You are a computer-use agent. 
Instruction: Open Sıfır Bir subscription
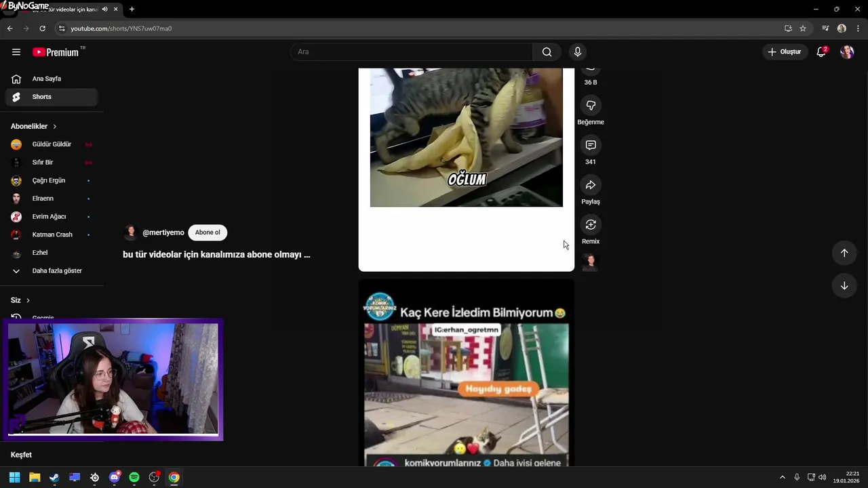point(52,163)
